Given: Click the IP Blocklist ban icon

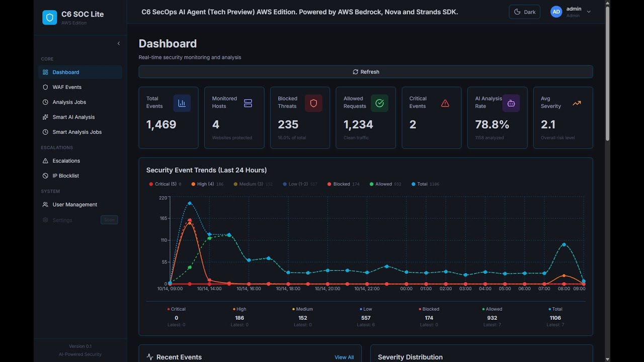Looking at the screenshot, I should point(45,176).
